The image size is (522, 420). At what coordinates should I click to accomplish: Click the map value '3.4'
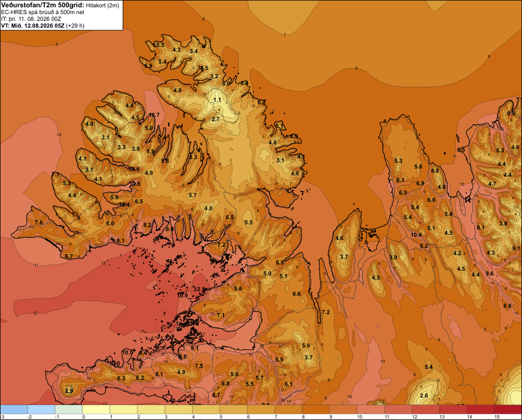(x=194, y=51)
